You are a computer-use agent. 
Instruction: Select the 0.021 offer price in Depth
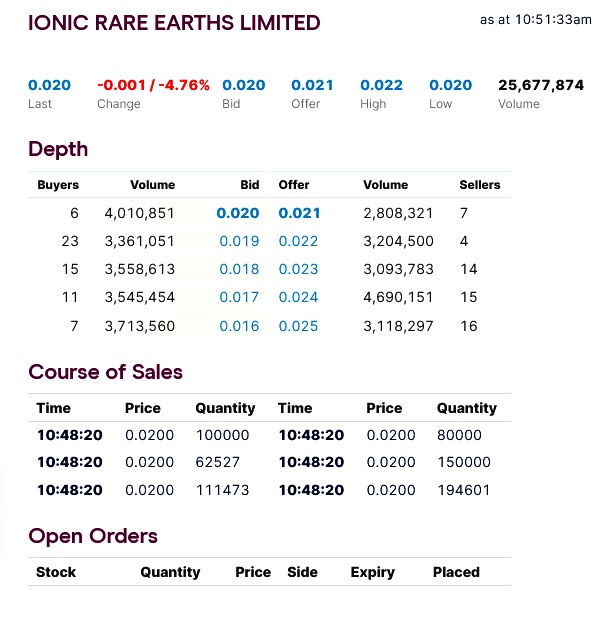click(299, 213)
